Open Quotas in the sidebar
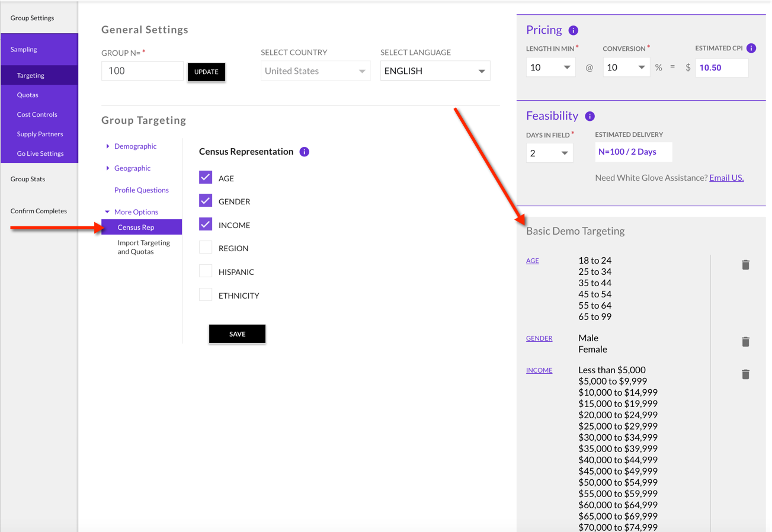The width and height of the screenshot is (772, 532). [x=28, y=95]
